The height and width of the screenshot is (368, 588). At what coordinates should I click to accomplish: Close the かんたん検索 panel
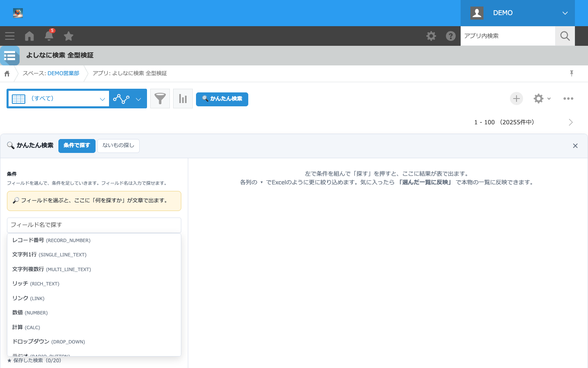click(x=575, y=146)
